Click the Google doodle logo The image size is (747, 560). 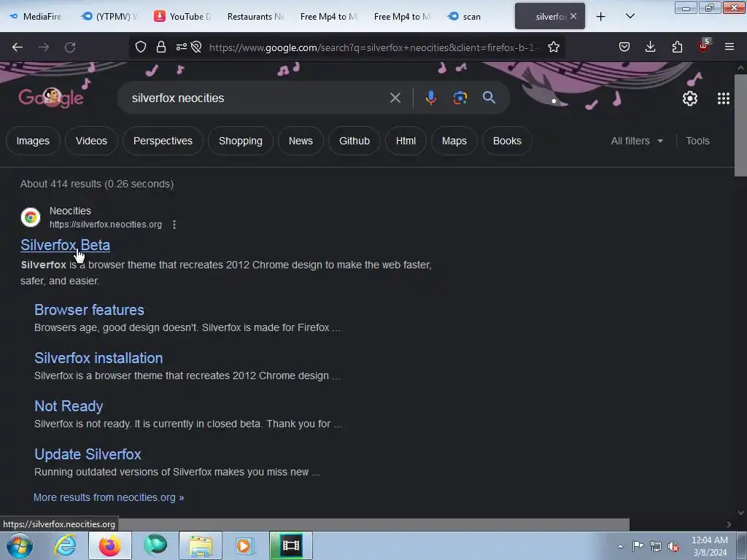click(x=51, y=98)
